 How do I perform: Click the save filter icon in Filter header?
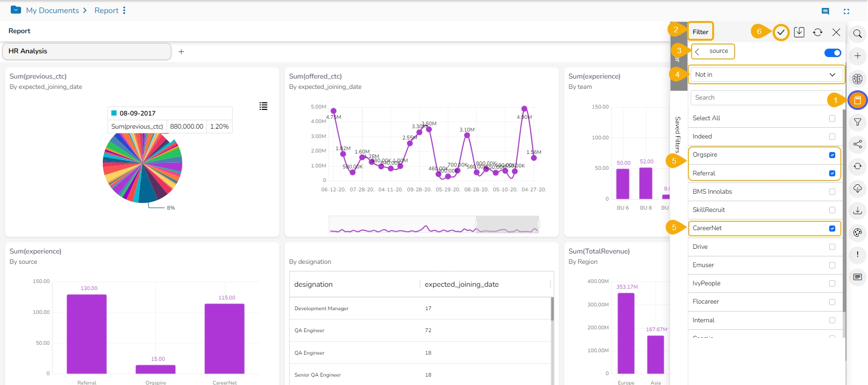[x=799, y=32]
